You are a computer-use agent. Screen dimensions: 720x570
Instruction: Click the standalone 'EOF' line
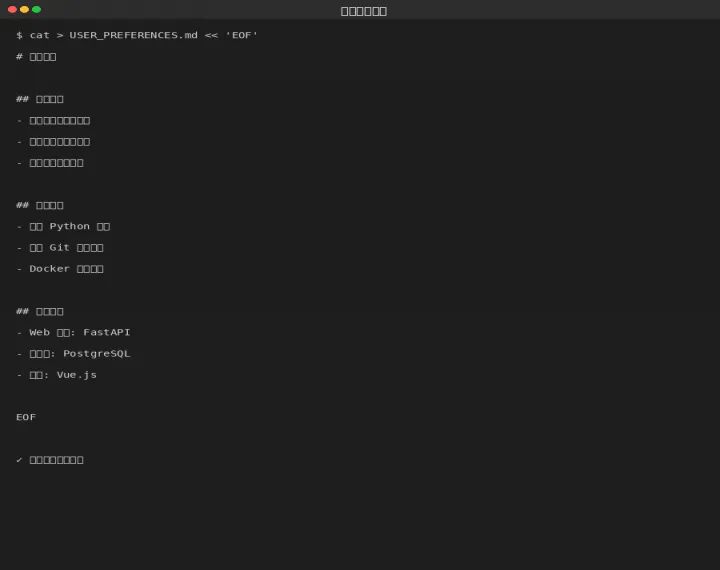[x=26, y=417]
